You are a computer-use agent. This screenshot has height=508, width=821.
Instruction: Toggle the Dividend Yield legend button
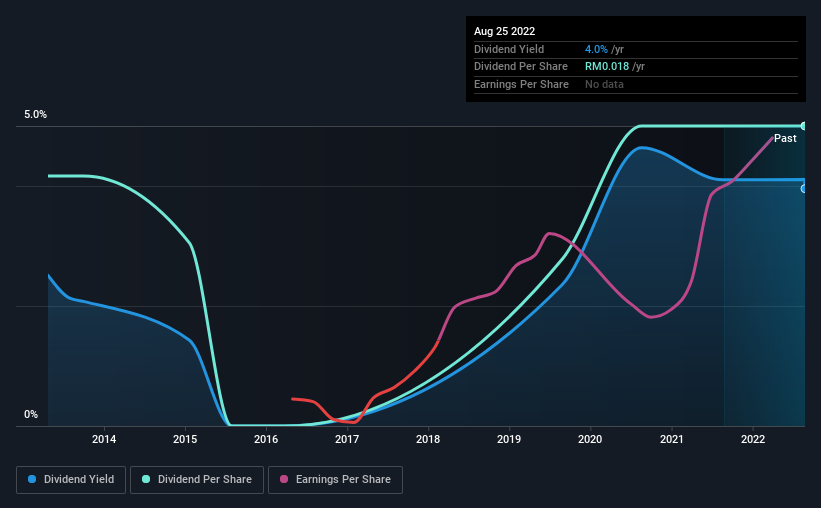click(x=71, y=480)
